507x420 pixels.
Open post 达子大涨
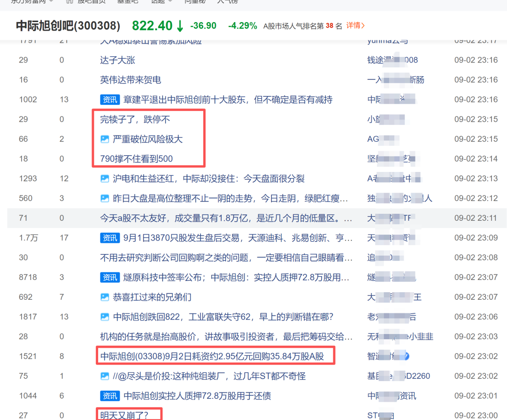tap(117, 60)
